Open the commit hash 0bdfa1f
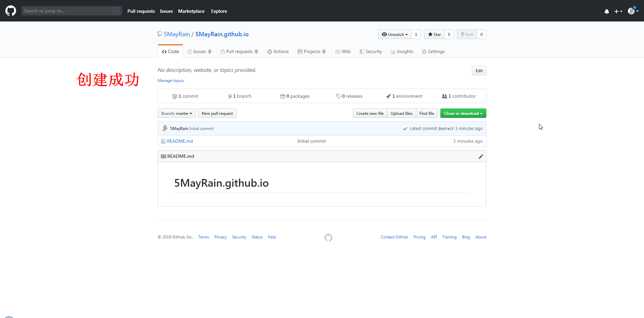 click(x=446, y=129)
